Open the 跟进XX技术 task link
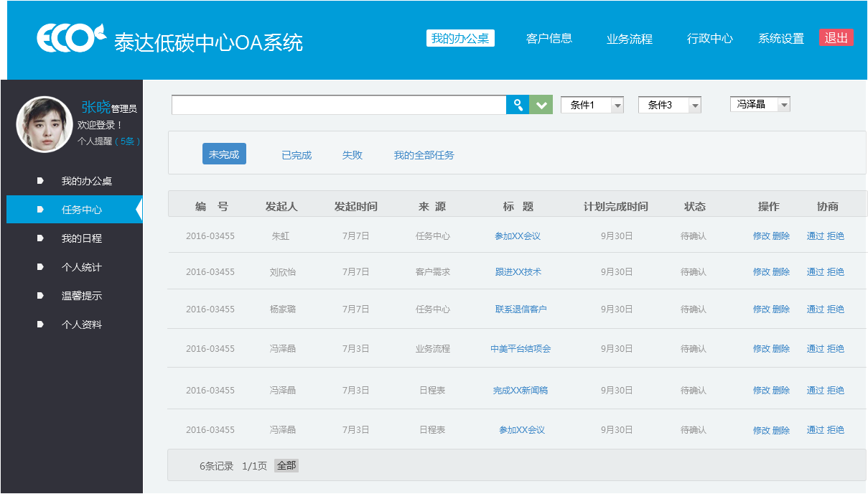 point(518,271)
